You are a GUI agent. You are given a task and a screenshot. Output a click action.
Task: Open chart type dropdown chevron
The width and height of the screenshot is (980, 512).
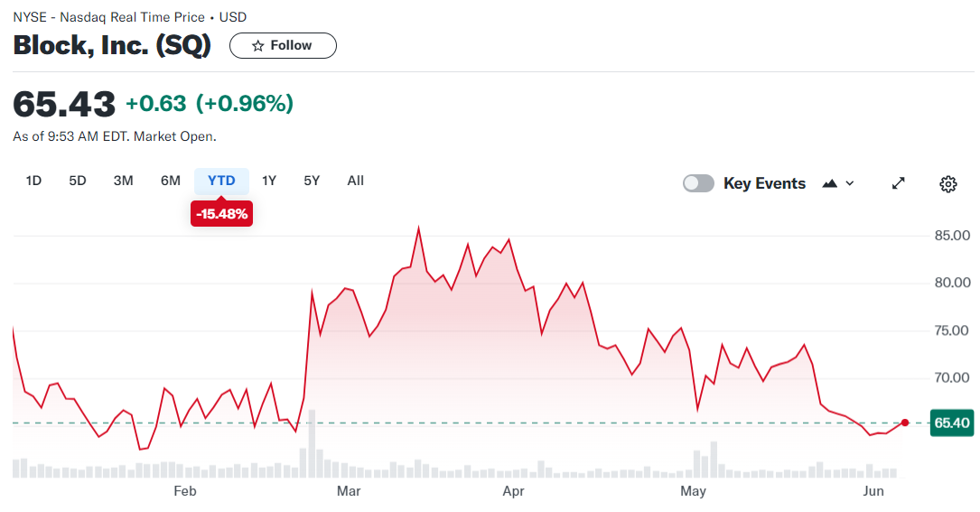pos(850,183)
